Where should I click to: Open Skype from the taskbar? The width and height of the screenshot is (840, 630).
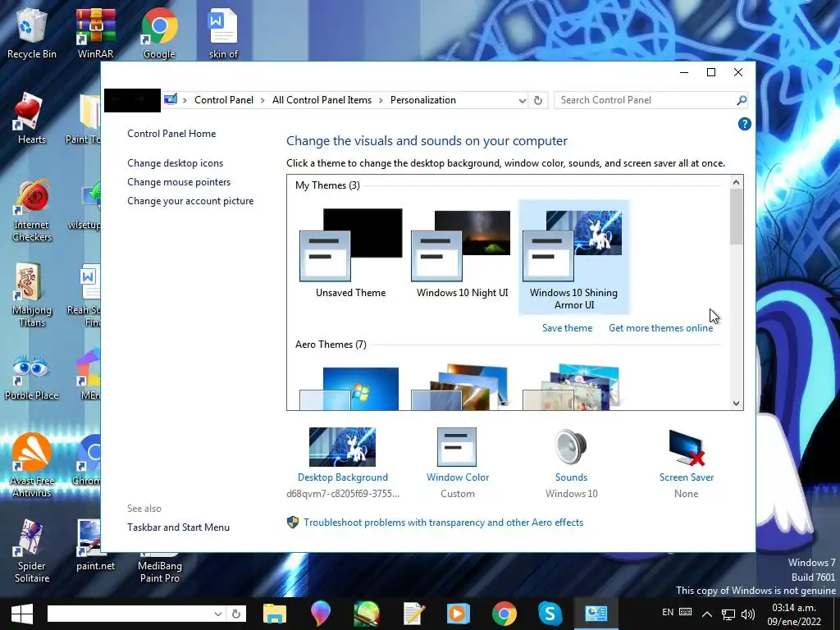coord(550,614)
